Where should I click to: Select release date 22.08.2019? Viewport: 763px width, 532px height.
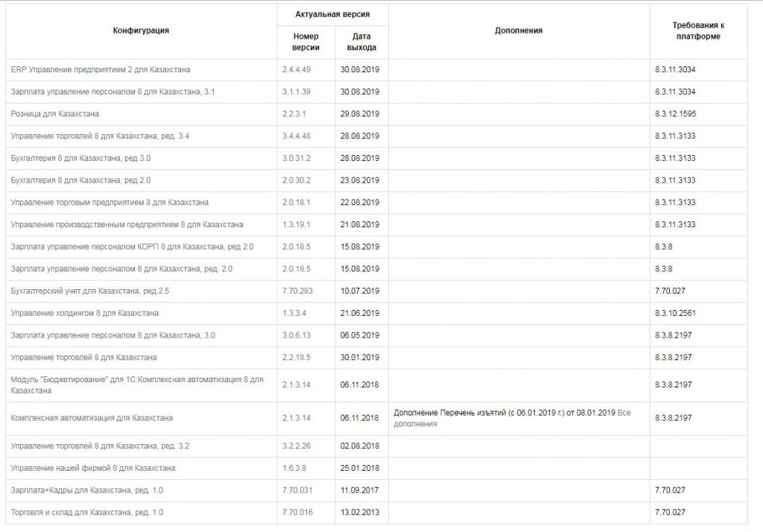[360, 203]
